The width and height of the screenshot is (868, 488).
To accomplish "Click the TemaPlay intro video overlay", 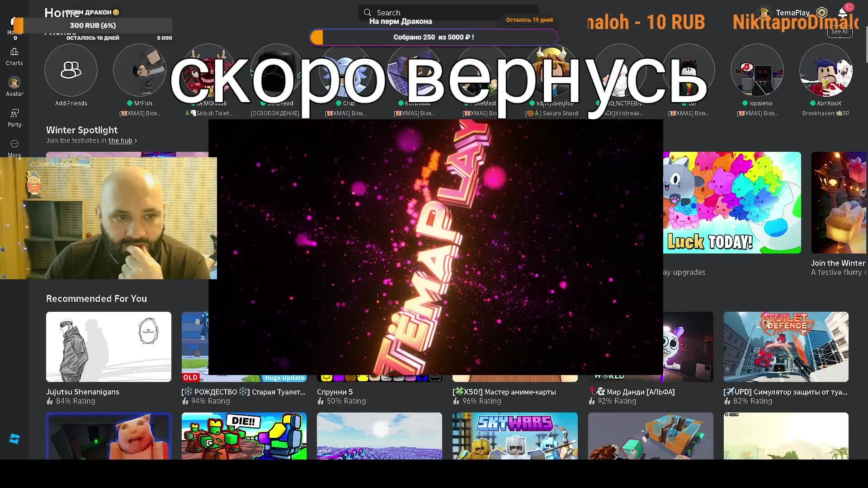I will tap(436, 247).
